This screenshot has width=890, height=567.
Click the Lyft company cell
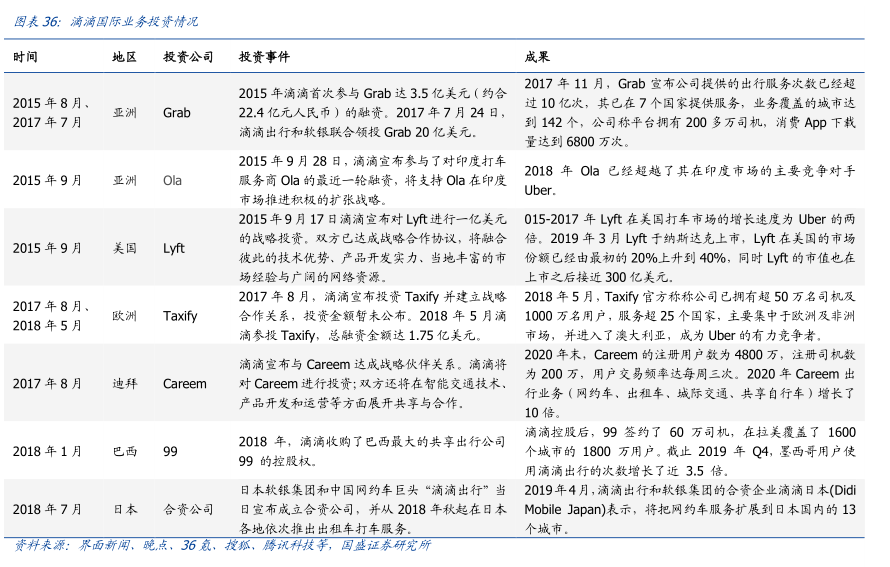(174, 248)
